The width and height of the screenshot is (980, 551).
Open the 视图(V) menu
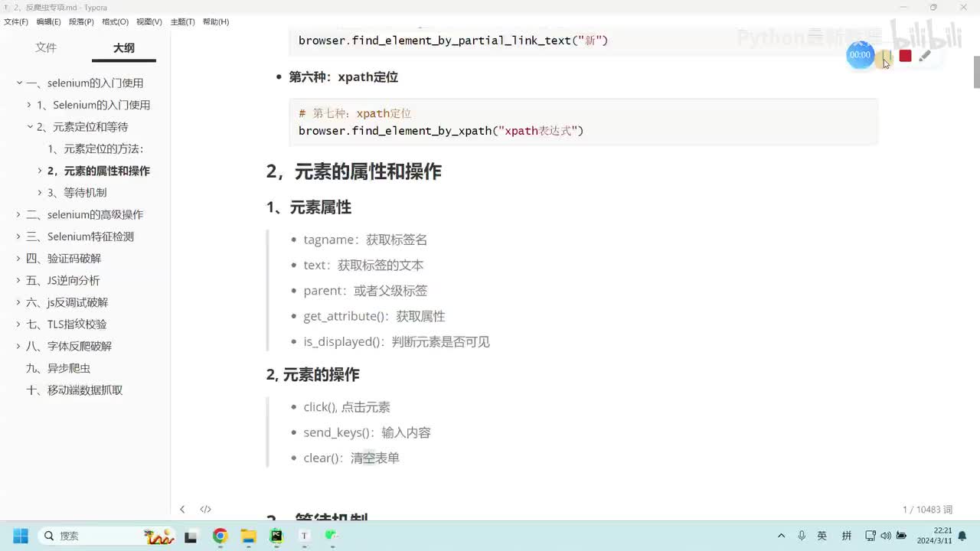(x=149, y=21)
